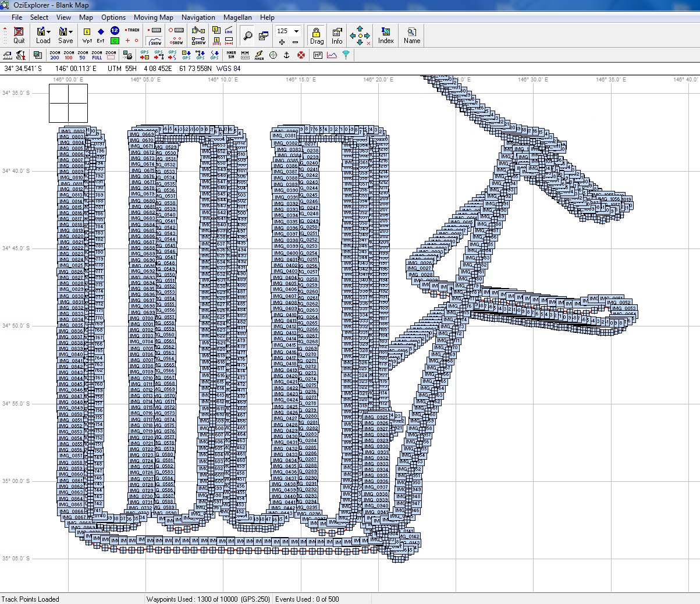Click the Zoom FULL button
Image resolution: width=700 pixels, height=604 pixels.
pos(97,55)
